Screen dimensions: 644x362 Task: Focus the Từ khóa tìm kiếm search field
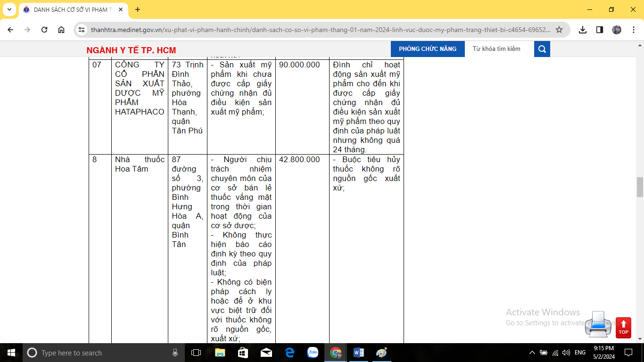(499, 49)
